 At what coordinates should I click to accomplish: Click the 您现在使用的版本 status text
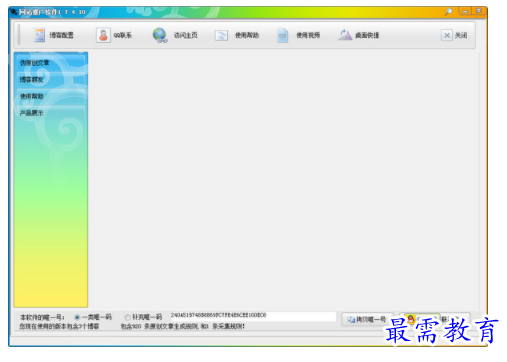click(59, 326)
